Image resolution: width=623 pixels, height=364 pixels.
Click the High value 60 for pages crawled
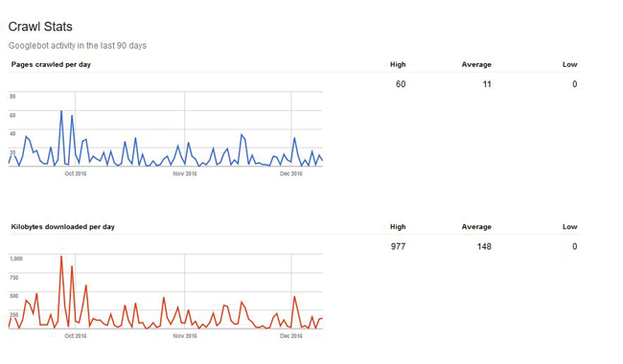point(401,84)
